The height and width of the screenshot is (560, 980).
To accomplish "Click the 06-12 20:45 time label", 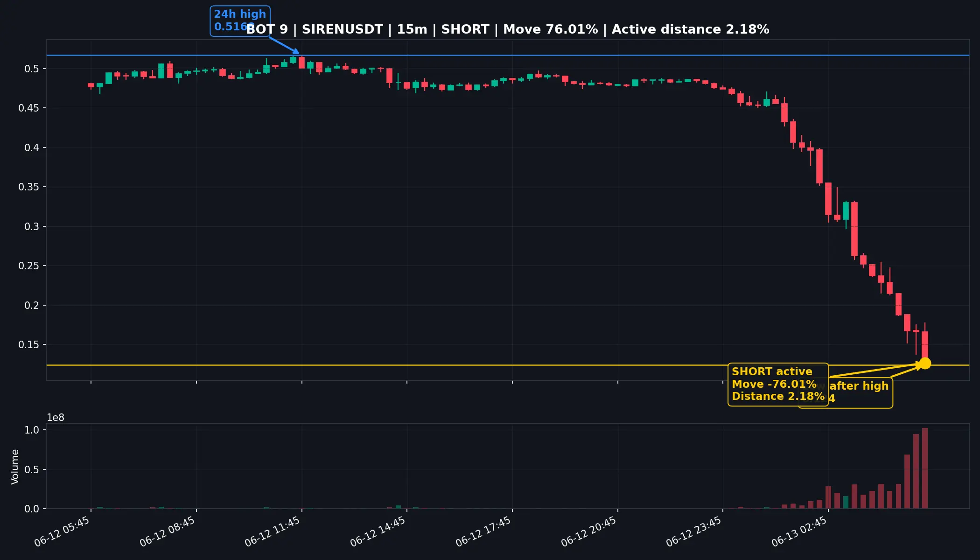I will [x=589, y=532].
